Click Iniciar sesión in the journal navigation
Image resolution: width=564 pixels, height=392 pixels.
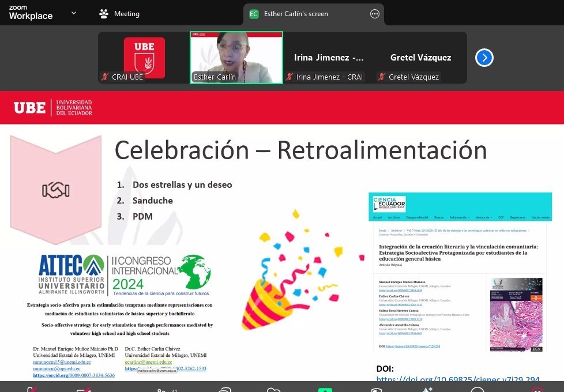[x=540, y=217]
